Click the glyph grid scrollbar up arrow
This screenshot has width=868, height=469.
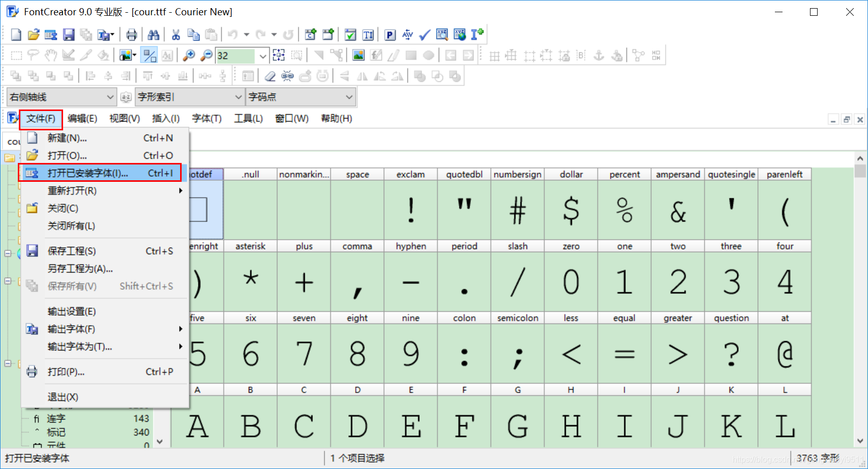coord(860,158)
